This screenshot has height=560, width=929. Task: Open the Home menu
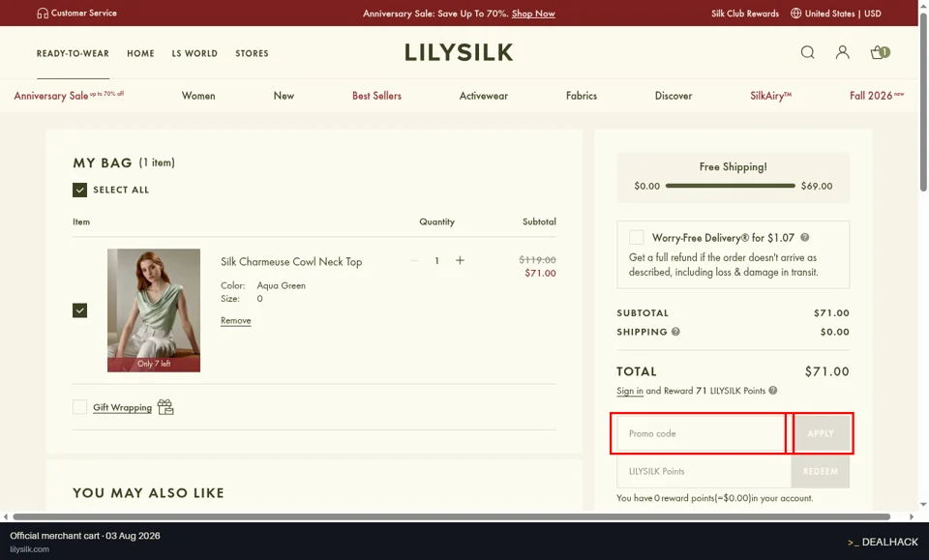click(140, 53)
